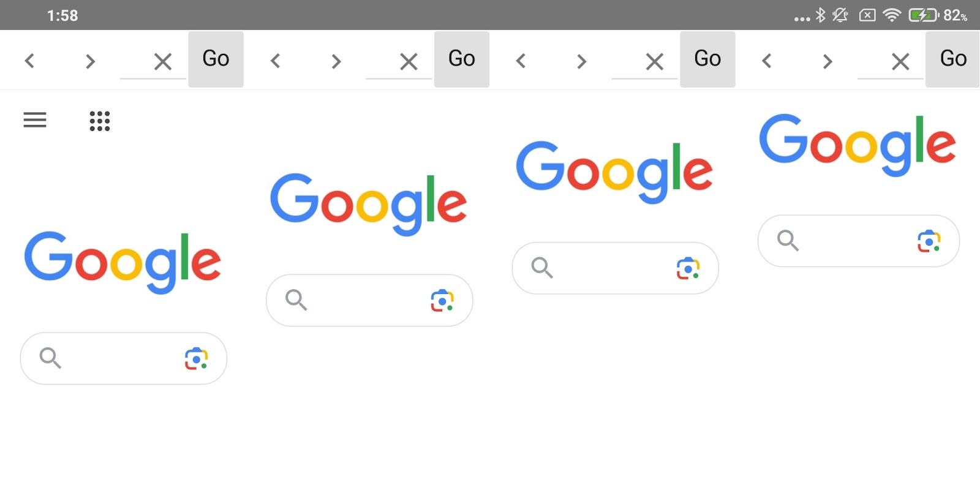The height and width of the screenshot is (490, 980).
Task: Click the magnifier search icon in the first pane
Action: click(x=50, y=358)
